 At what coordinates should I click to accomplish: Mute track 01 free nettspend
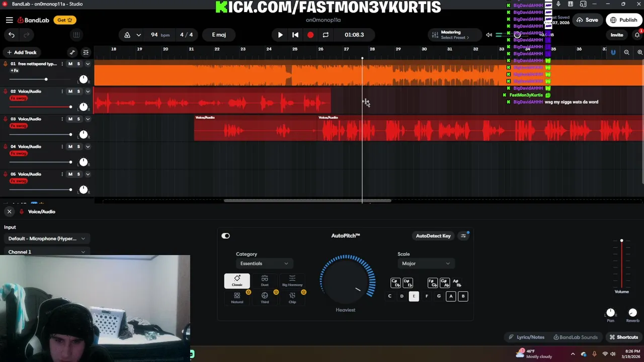[x=70, y=64]
